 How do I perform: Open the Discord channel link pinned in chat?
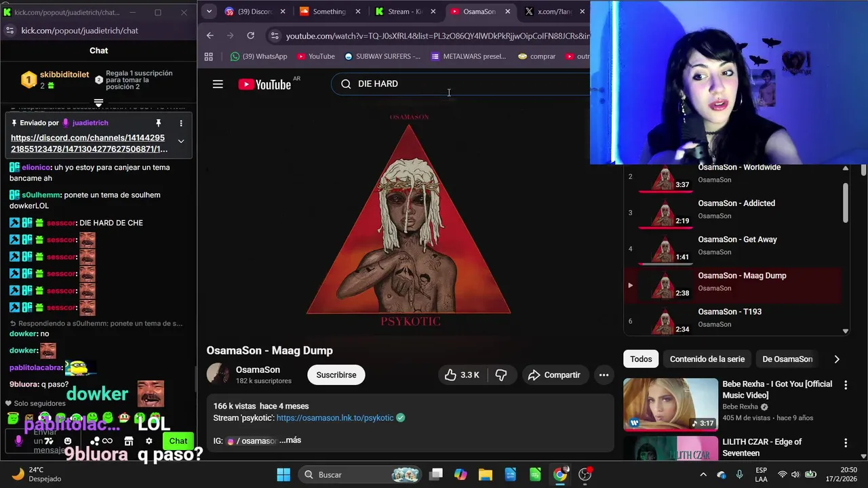click(90, 143)
